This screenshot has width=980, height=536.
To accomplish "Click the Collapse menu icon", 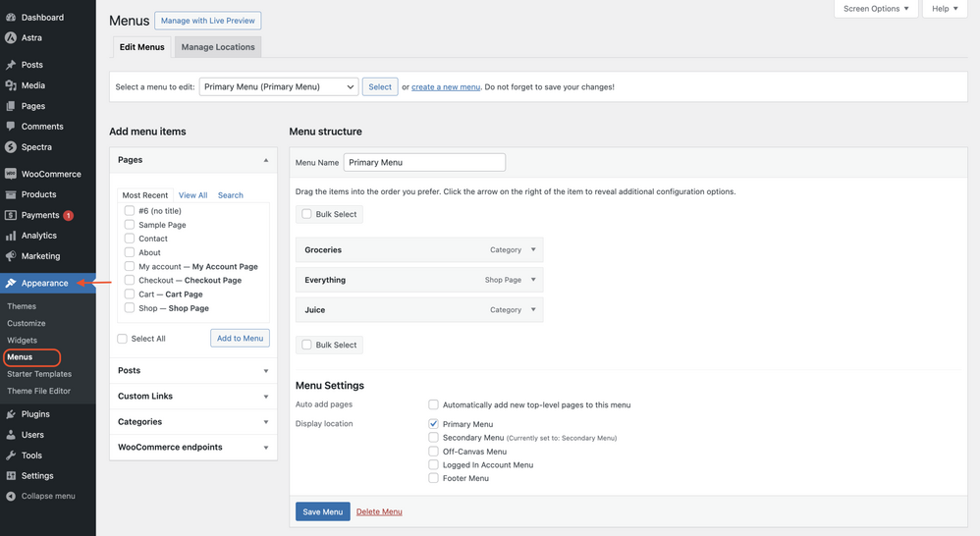I will [x=11, y=496].
